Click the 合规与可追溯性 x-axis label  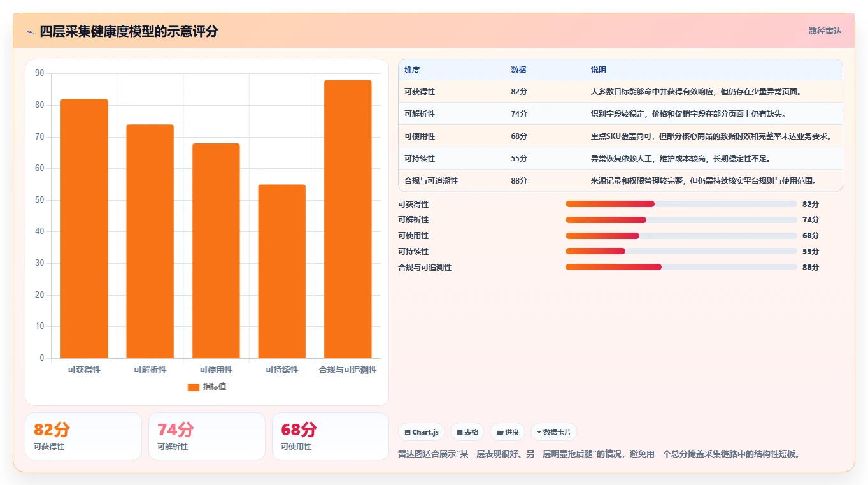tap(348, 370)
